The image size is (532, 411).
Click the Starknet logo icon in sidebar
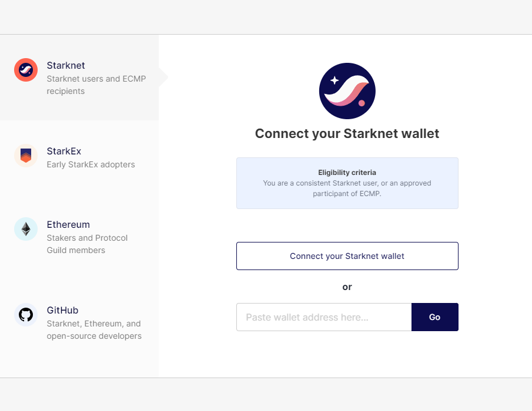point(26,70)
